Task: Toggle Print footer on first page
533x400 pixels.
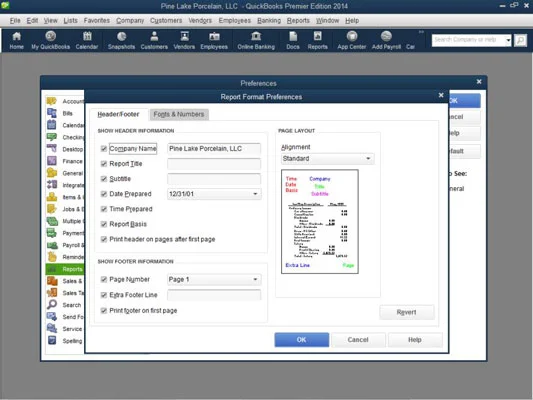Action: (x=104, y=310)
